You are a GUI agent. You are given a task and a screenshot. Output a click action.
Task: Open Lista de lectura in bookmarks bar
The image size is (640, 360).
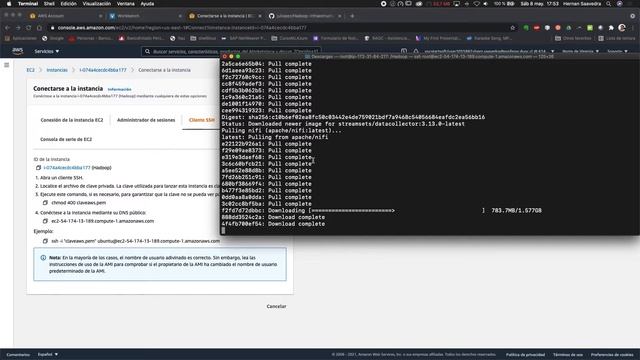click(x=617, y=38)
